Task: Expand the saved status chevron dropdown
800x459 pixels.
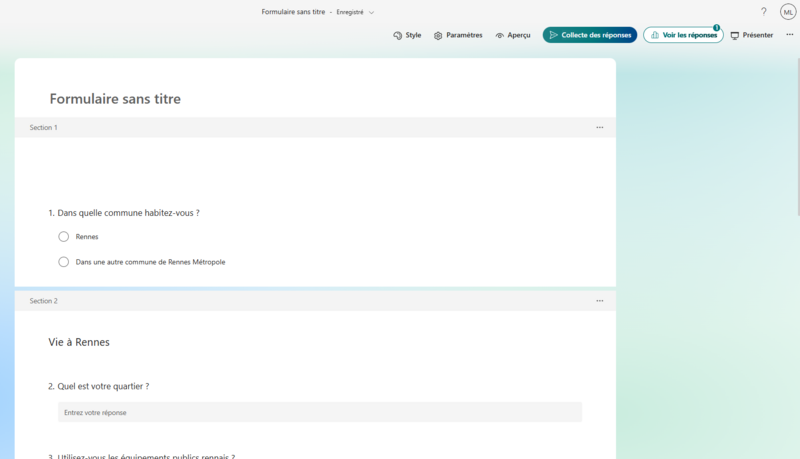Action: coord(372,13)
